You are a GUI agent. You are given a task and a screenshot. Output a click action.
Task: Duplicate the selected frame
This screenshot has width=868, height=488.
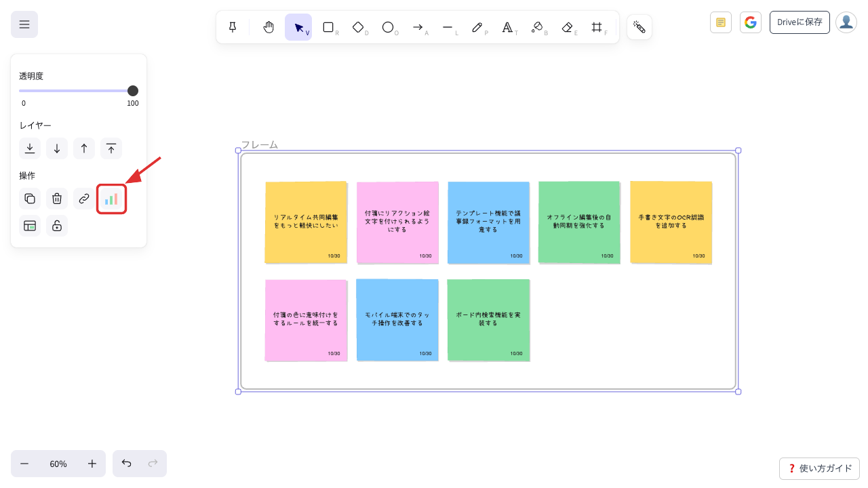pos(30,199)
